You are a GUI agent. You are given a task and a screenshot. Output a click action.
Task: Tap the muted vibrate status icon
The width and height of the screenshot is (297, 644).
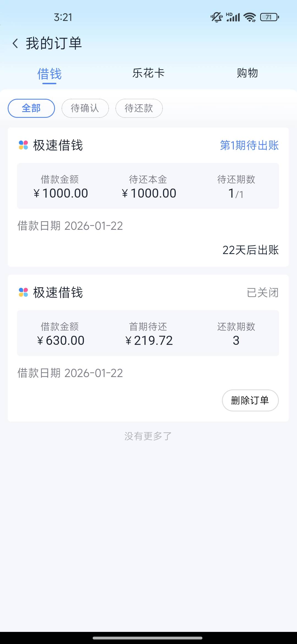tap(216, 17)
